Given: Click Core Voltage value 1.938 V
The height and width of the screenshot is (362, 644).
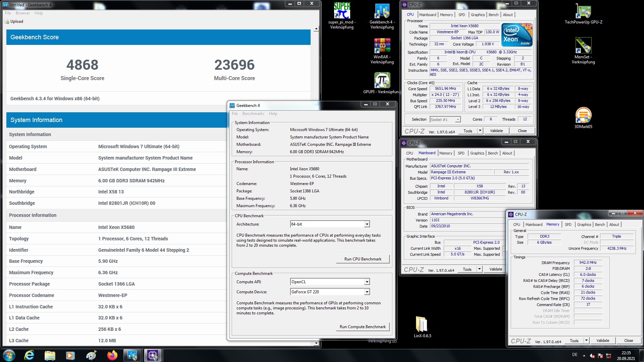Looking at the screenshot, I should 487,44.
